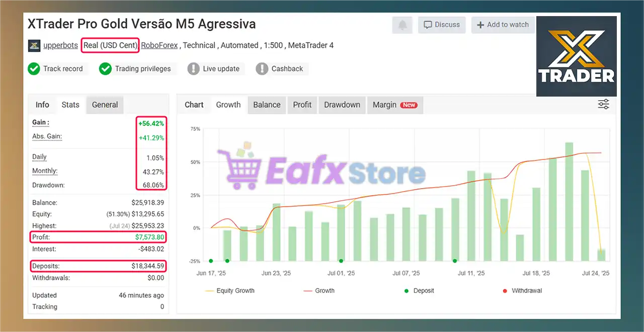The width and height of the screenshot is (644, 332).
Task: Click the Daily label
Action: (39, 157)
